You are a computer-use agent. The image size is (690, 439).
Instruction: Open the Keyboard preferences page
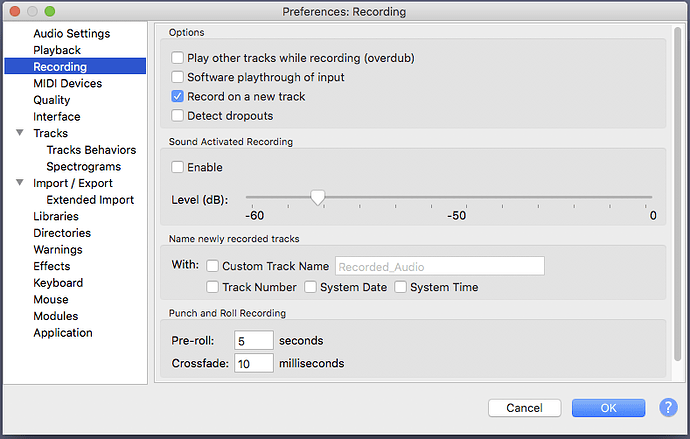coord(58,283)
